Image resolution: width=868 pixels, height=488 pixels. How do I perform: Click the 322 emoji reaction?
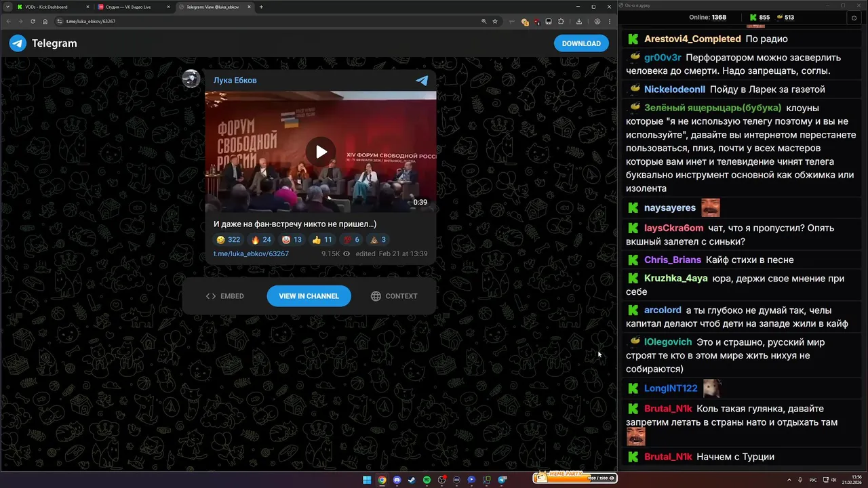coord(229,240)
